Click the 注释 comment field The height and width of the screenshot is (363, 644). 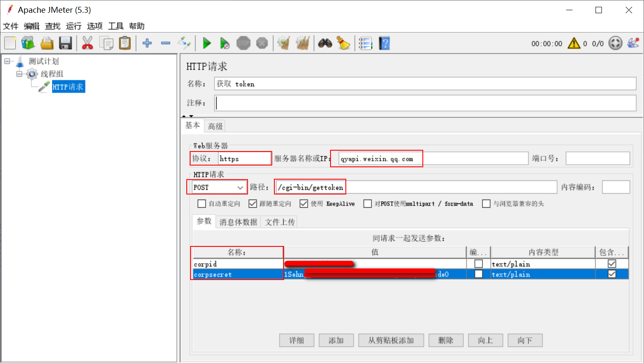425,103
